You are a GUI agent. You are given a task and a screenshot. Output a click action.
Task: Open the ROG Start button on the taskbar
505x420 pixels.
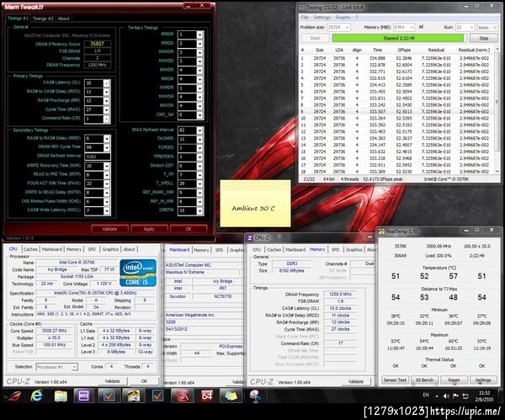13,396
